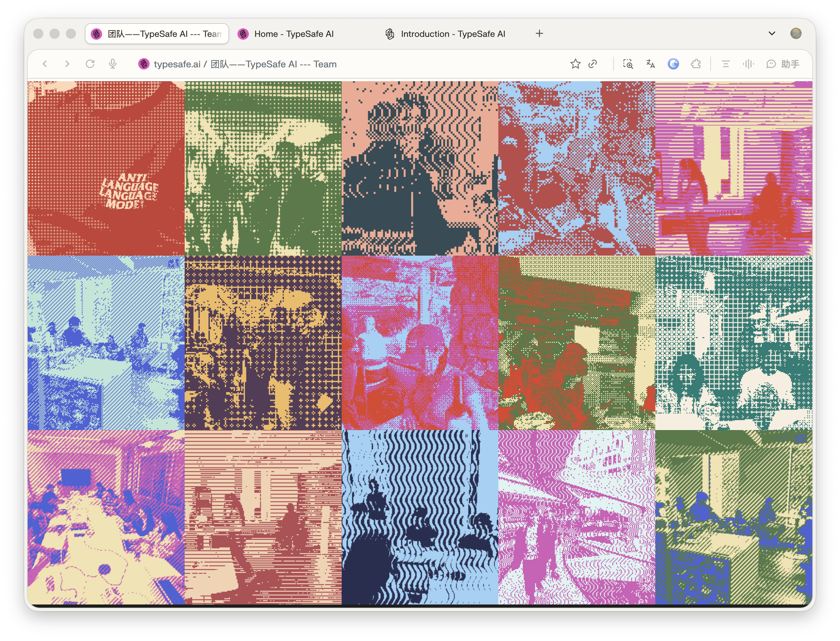Copy page link using chain icon
840x641 pixels.
pos(592,64)
